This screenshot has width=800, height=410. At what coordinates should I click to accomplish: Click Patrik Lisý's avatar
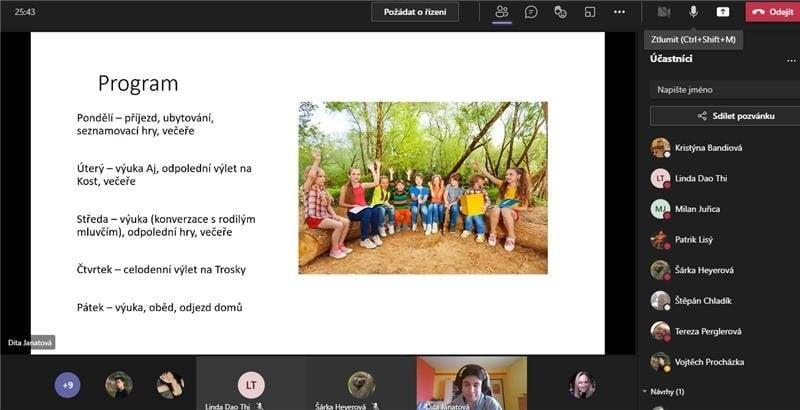click(x=660, y=240)
